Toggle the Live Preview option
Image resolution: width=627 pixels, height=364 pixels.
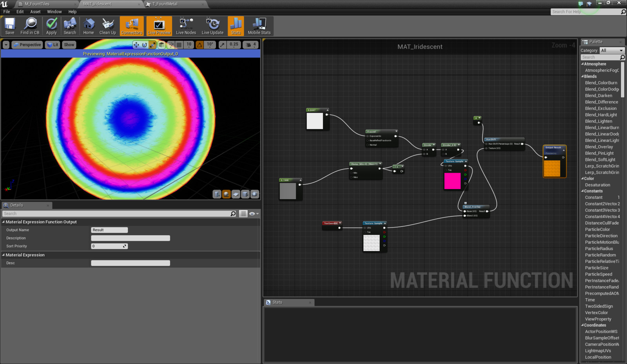coord(159,26)
